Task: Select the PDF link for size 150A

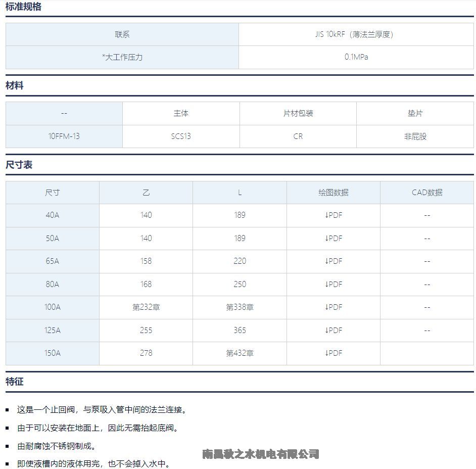Action: [333, 353]
